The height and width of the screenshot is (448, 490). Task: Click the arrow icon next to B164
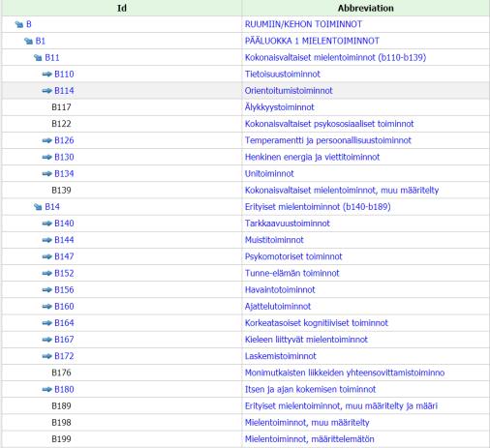(47, 323)
